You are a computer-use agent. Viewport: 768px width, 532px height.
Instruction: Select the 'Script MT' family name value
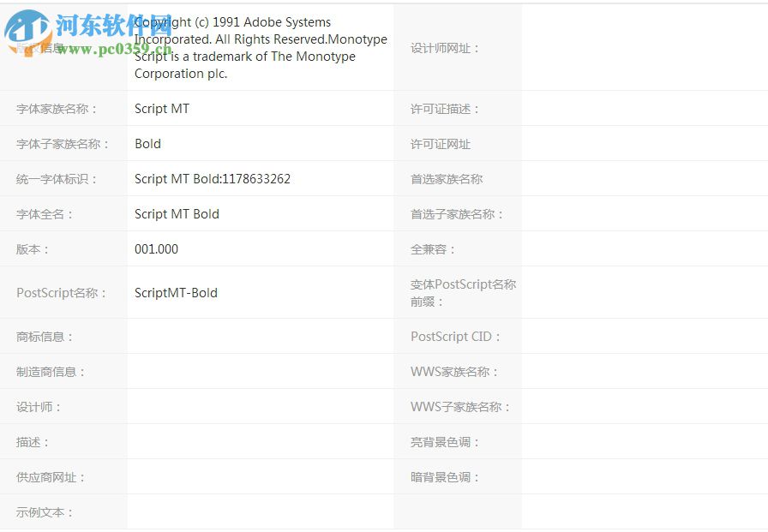(162, 109)
